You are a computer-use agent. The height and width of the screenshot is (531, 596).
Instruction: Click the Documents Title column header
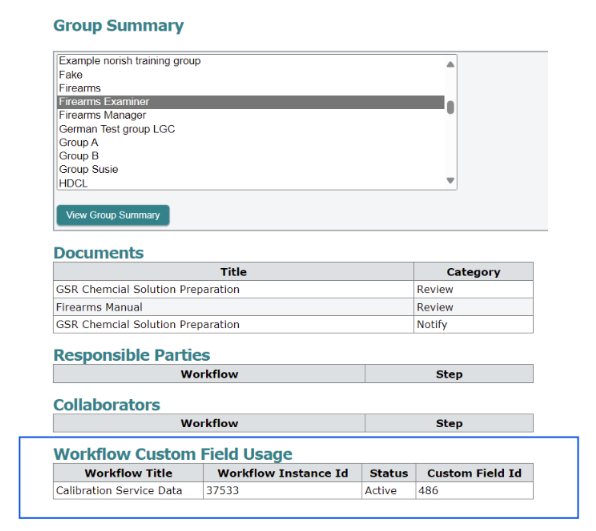(233, 272)
